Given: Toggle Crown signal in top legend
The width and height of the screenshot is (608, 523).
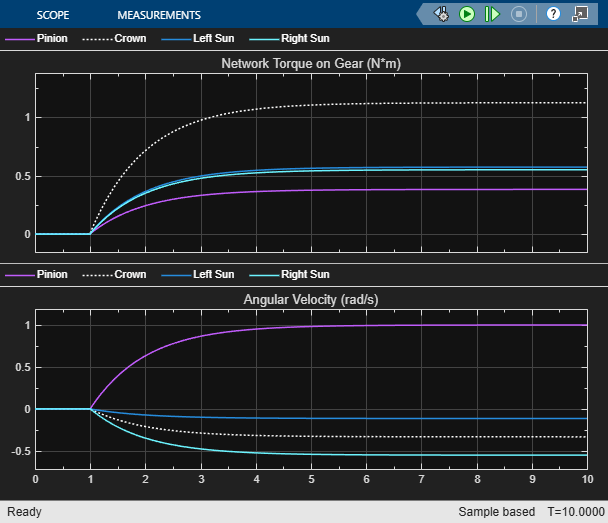Looking at the screenshot, I should point(111,39).
